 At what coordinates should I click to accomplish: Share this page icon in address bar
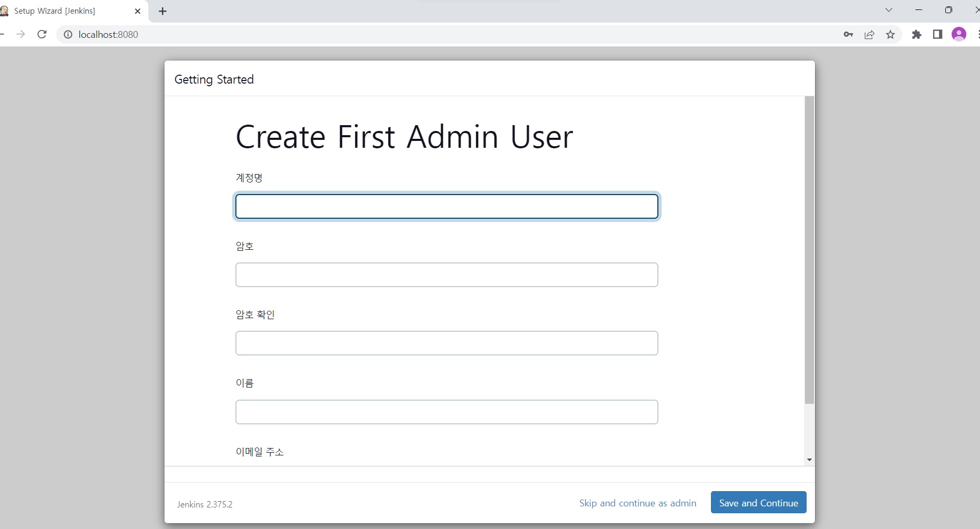point(870,34)
